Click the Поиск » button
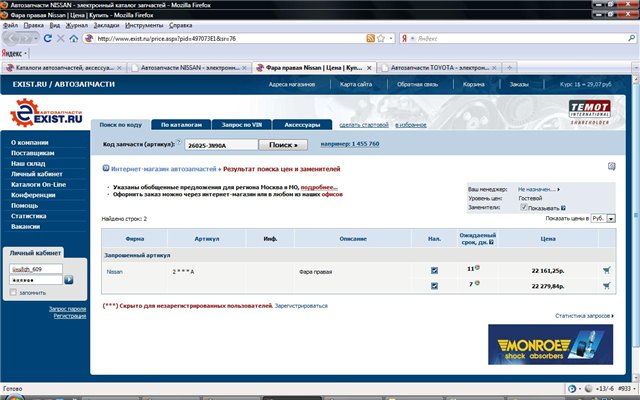 283,145
